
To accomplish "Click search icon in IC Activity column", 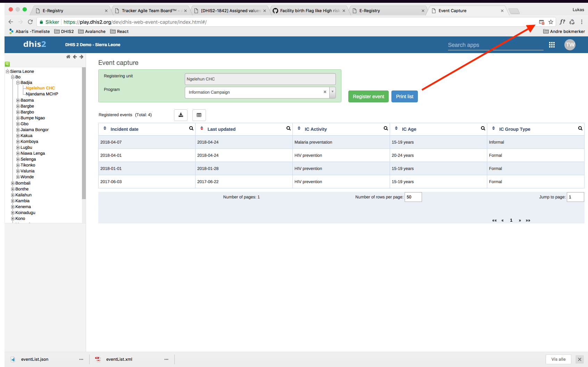I will pos(386,128).
